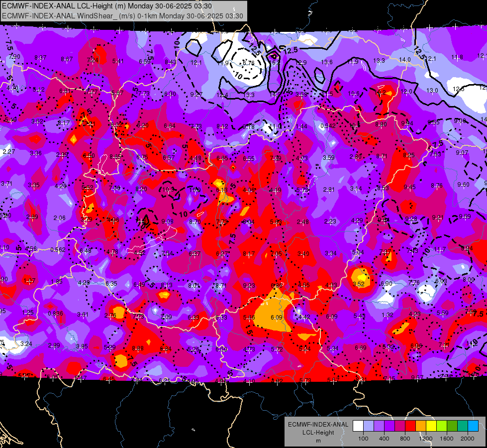The image size is (487, 448).
Task: Click the shear value 4.48
Action: point(195,158)
